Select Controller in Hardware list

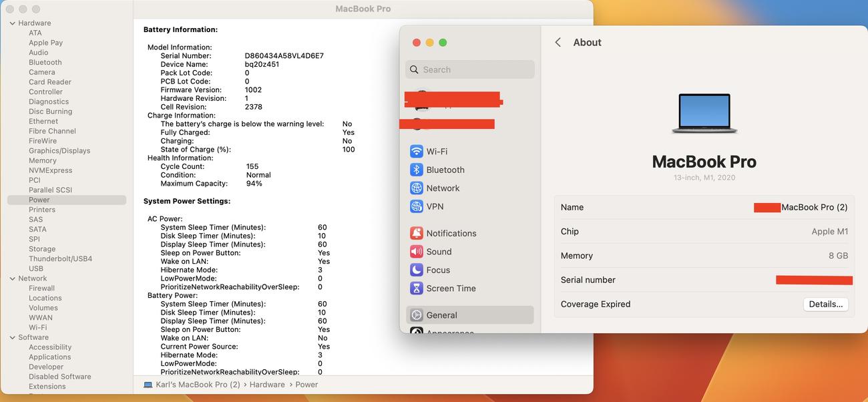click(45, 92)
